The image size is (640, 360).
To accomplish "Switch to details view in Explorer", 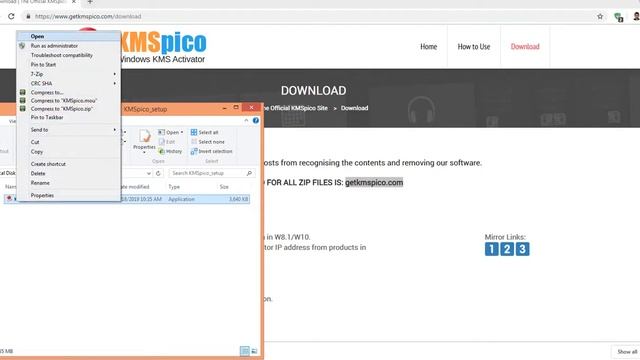I will tap(244, 351).
